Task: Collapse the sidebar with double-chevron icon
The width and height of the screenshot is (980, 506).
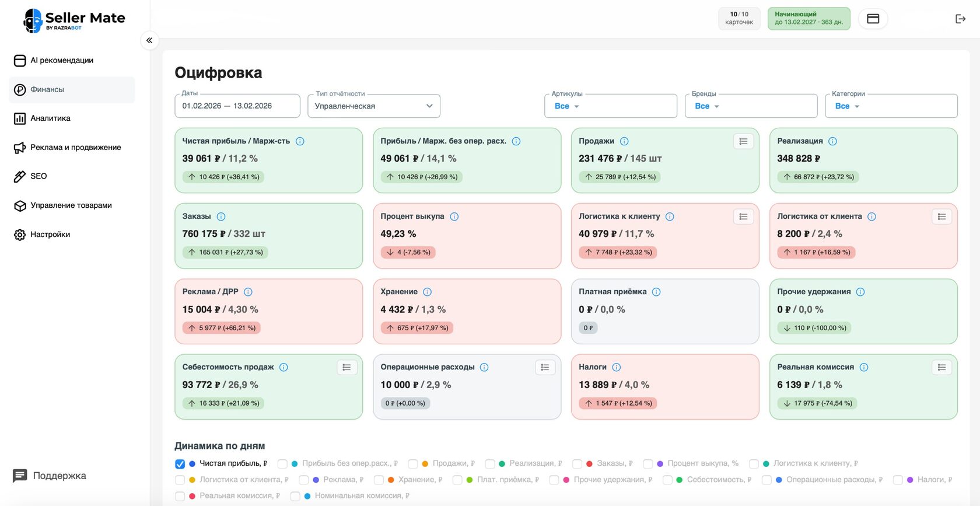Action: (x=149, y=40)
